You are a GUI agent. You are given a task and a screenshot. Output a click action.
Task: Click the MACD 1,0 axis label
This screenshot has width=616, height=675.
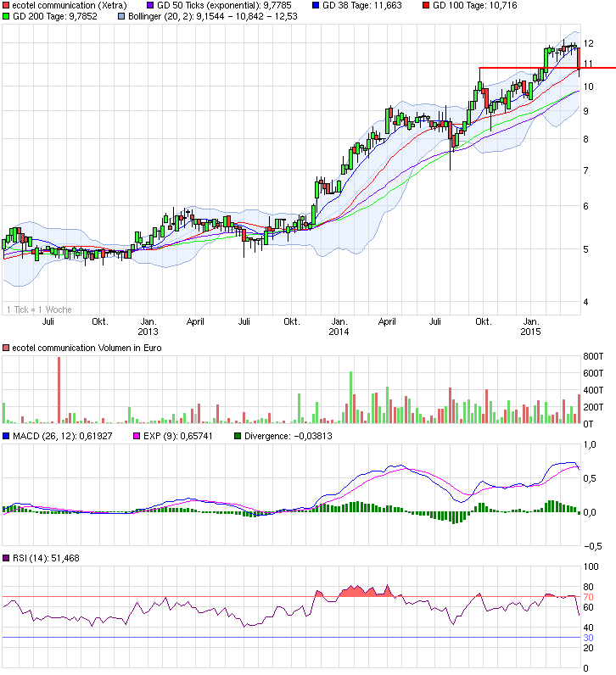click(590, 444)
